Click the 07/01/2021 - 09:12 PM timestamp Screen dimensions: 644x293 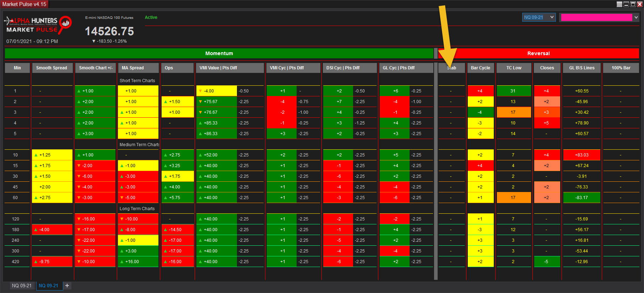(x=32, y=41)
